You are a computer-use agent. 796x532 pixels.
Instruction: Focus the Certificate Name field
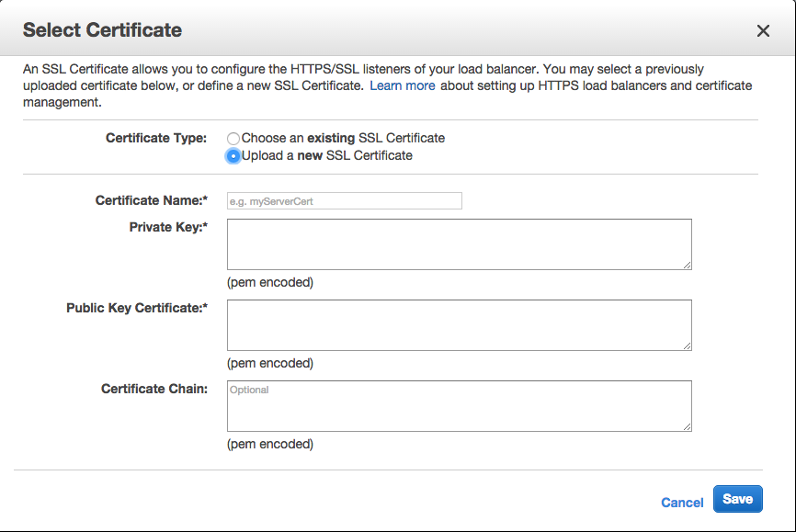(344, 201)
